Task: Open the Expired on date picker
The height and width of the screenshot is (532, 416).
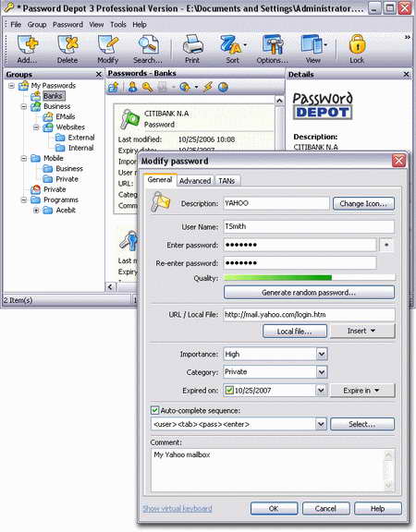Action: click(x=321, y=390)
